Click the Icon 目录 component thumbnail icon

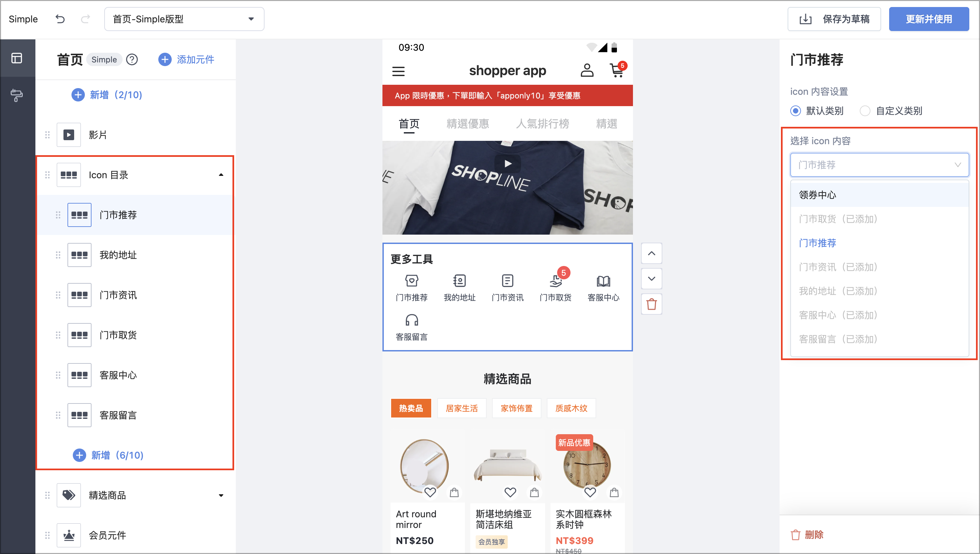pyautogui.click(x=68, y=175)
